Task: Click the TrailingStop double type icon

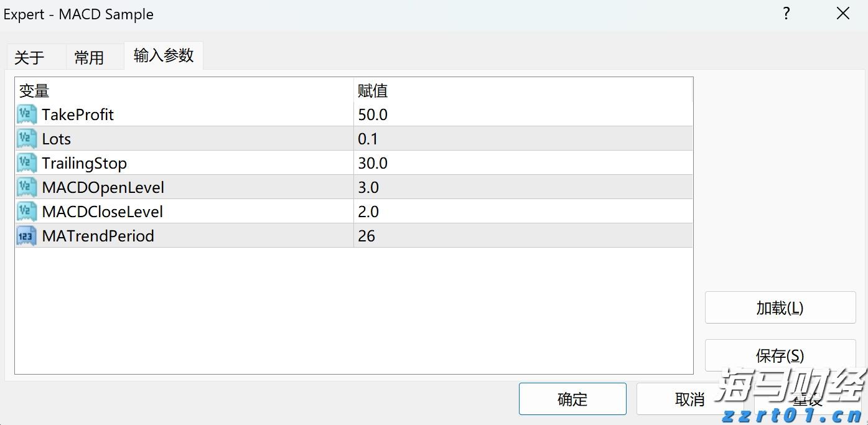Action: pyautogui.click(x=26, y=163)
